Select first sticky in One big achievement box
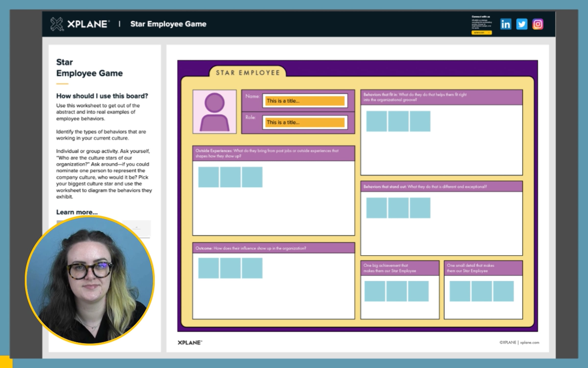The image size is (588, 368). (x=375, y=291)
